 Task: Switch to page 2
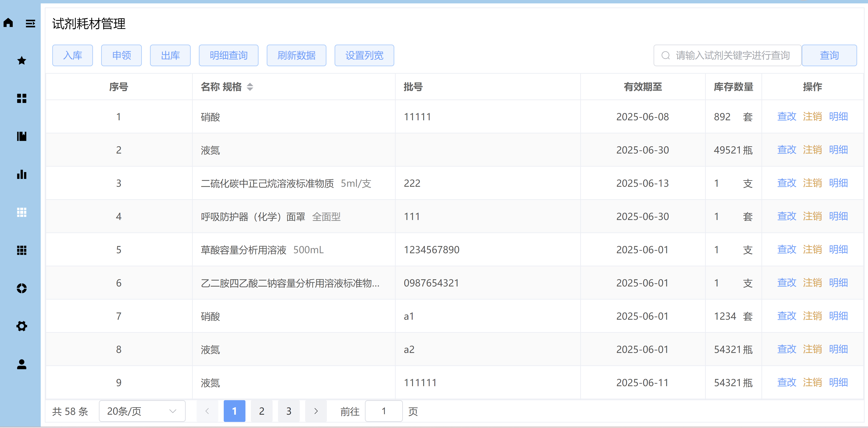coord(262,411)
